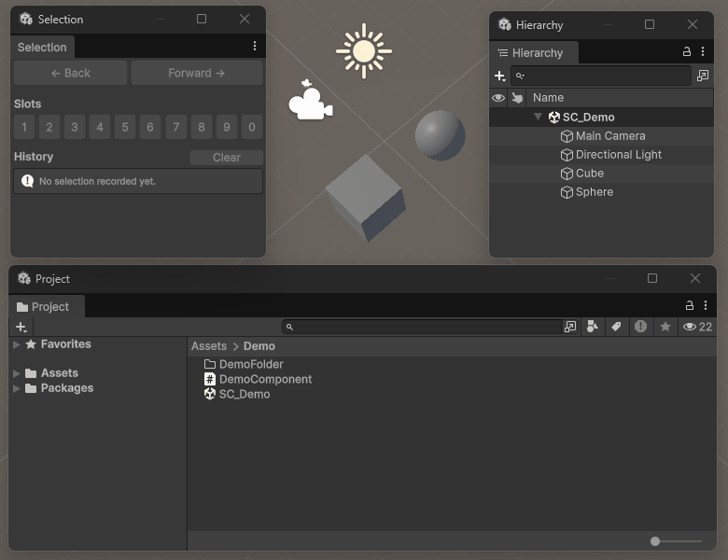Click selection slot 3
Screen dimensions: 728x560
(75, 127)
